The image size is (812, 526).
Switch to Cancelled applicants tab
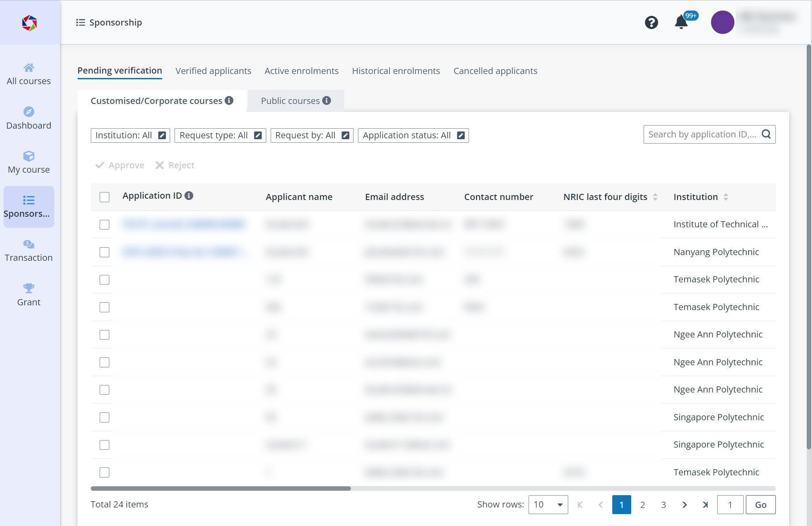[x=495, y=71]
